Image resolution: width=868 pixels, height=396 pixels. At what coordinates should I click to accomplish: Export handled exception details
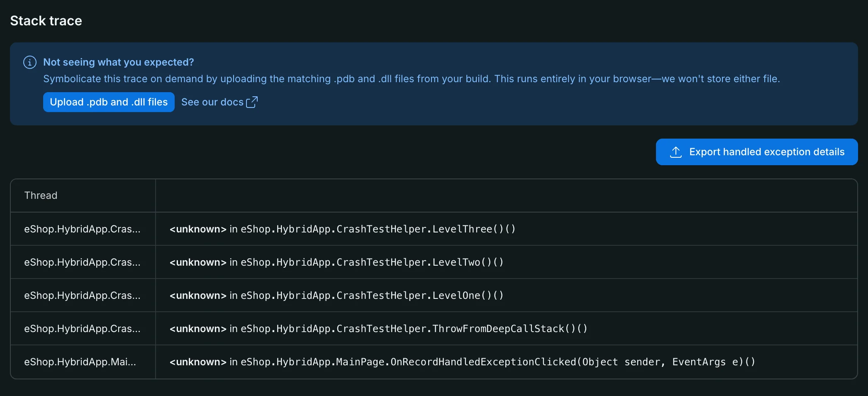point(757,152)
